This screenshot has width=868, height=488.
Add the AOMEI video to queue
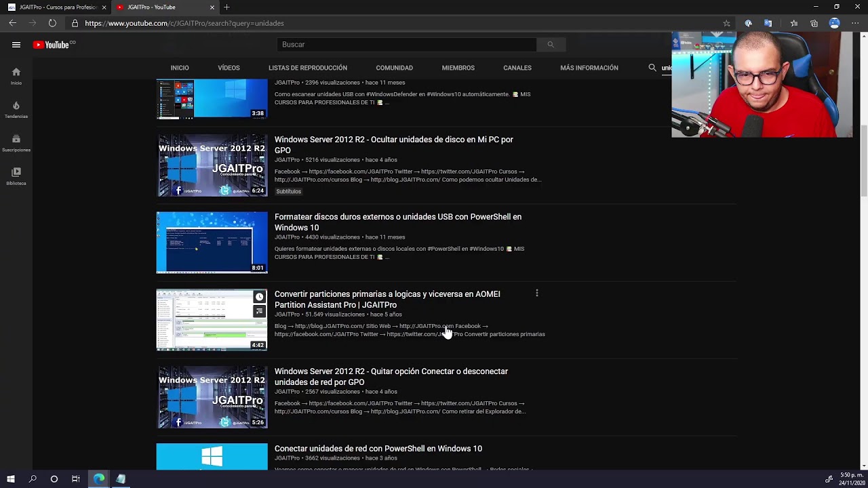[x=259, y=311]
